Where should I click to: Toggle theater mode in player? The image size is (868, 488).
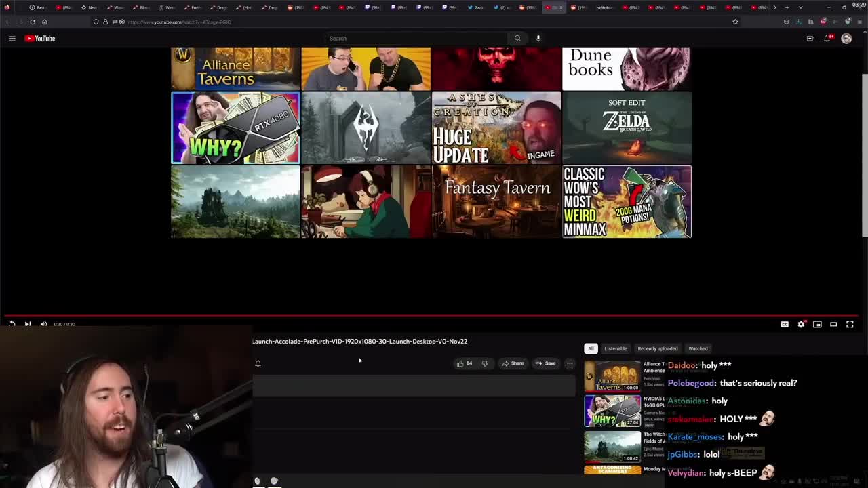833,324
